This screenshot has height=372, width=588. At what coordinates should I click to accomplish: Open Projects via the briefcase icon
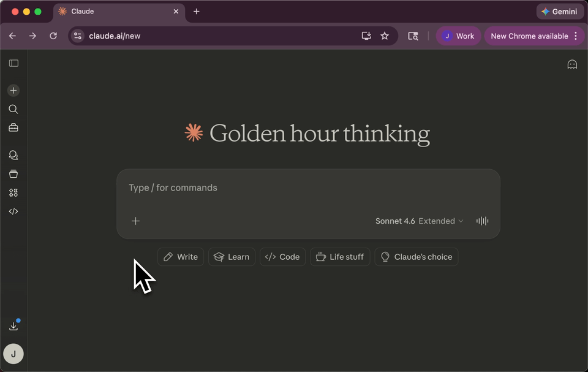pyautogui.click(x=13, y=127)
